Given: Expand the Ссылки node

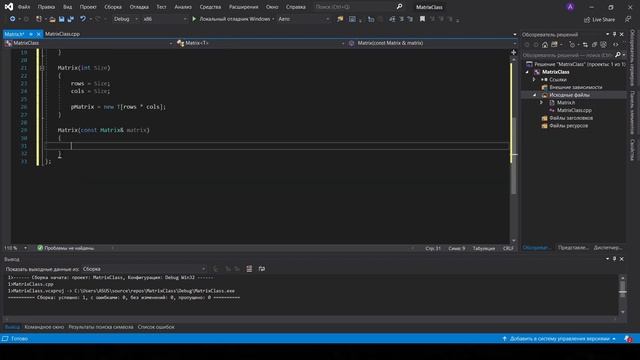Looking at the screenshot, I should click(534, 80).
